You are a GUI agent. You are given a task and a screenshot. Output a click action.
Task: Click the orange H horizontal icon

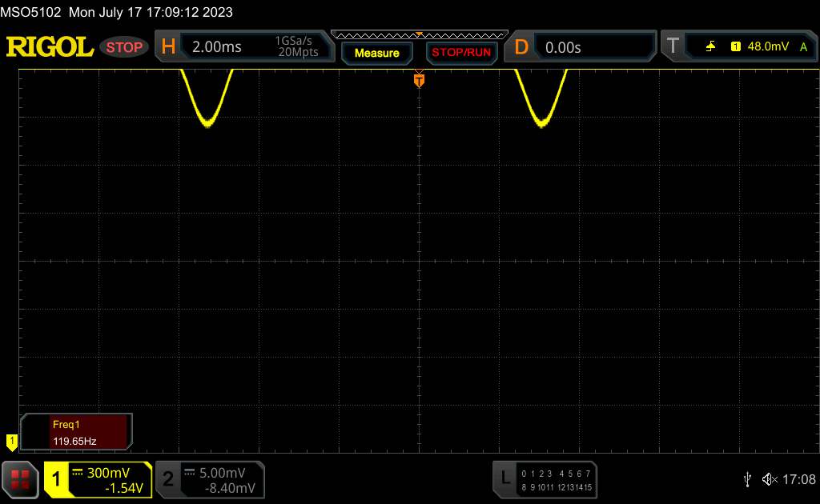[x=168, y=47]
